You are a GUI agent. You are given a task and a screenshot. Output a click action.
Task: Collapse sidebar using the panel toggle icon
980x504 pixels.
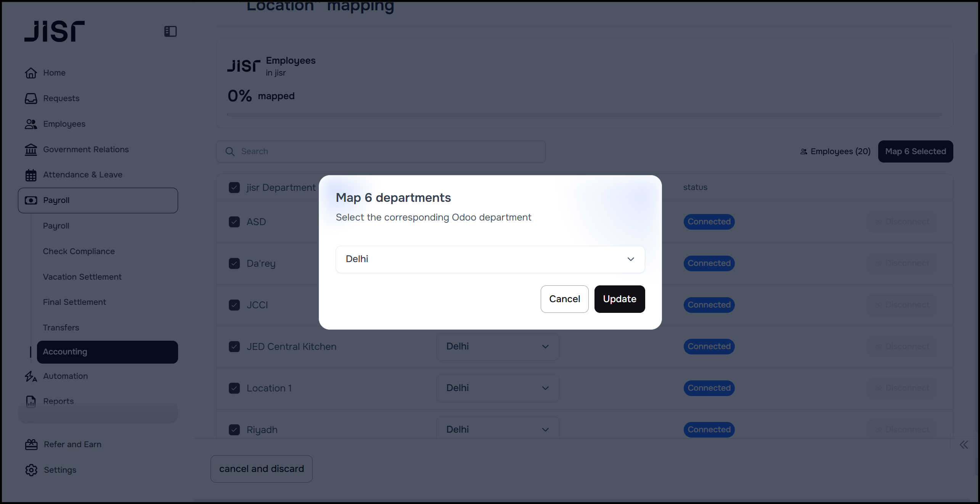(x=170, y=31)
